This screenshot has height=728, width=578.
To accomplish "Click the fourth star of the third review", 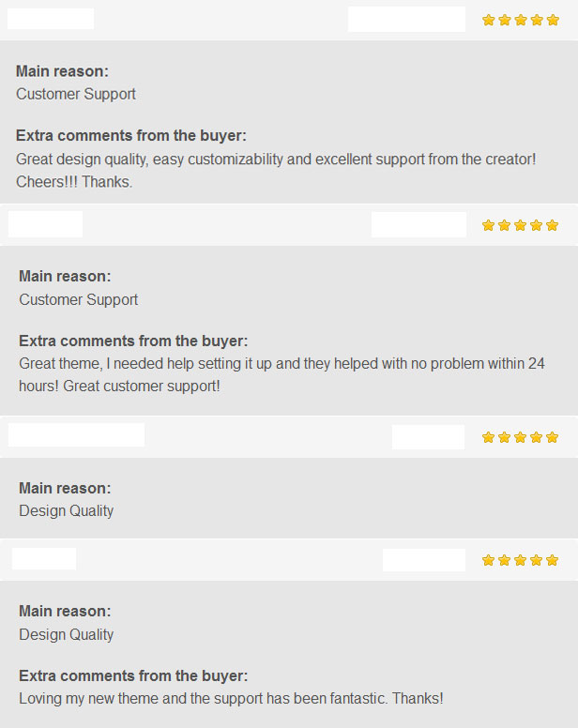I will (536, 437).
